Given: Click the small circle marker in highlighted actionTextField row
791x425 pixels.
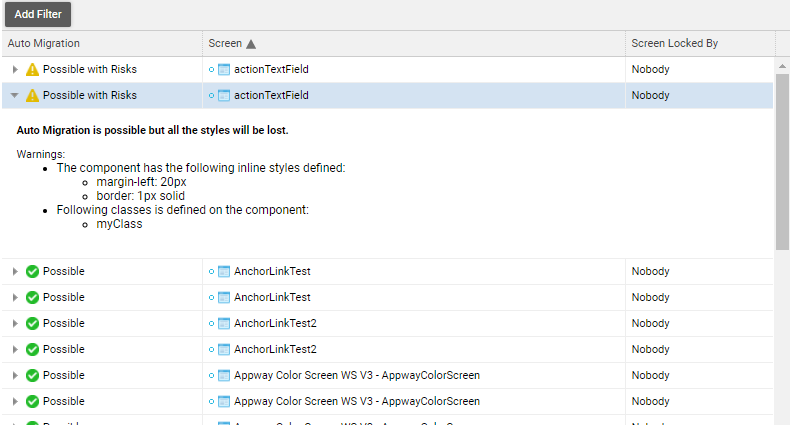Looking at the screenshot, I should 211,95.
